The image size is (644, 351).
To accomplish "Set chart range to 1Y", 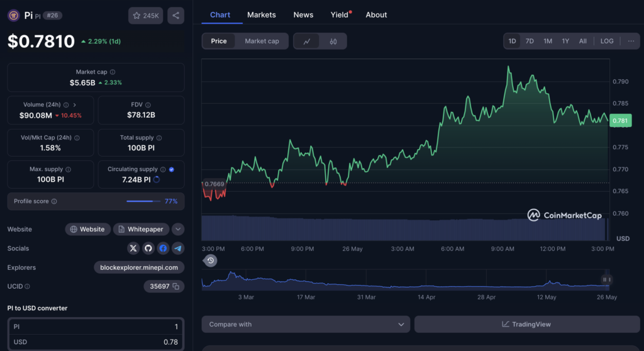I will coord(565,41).
